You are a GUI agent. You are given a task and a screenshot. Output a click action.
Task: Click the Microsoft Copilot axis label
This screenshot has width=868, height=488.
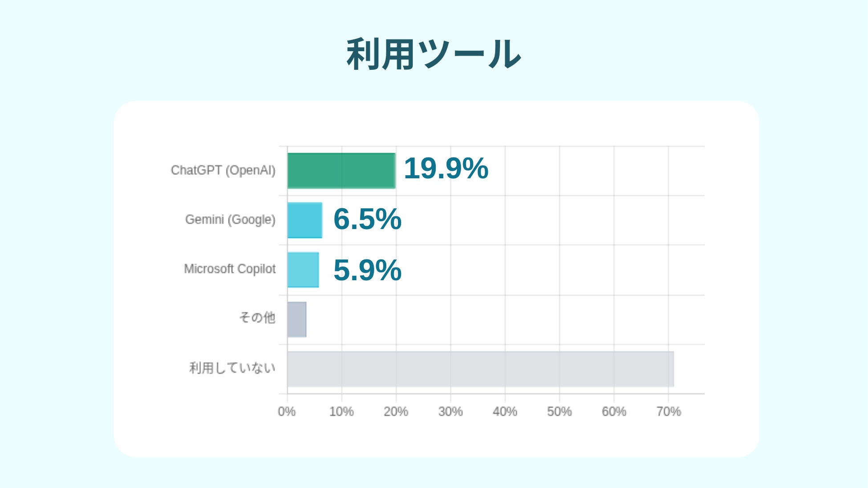(230, 269)
